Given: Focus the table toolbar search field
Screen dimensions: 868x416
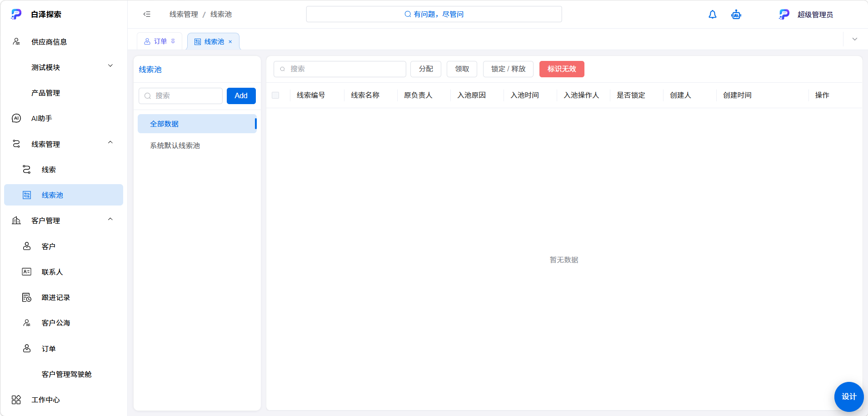Looking at the screenshot, I should pos(340,69).
